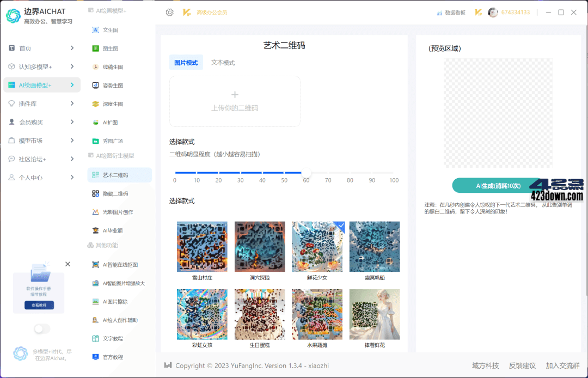Click the VIP icon beside 高级办公会员
The image size is (588, 378).
coord(187,13)
